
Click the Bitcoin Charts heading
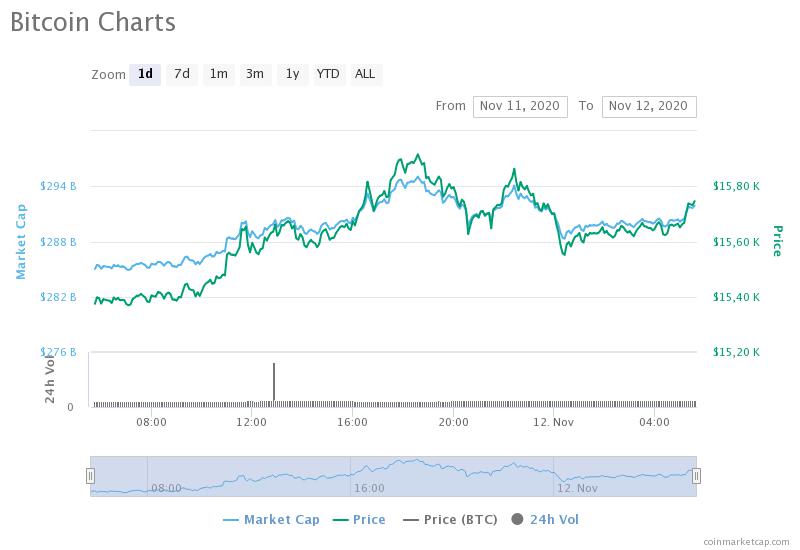coord(93,22)
